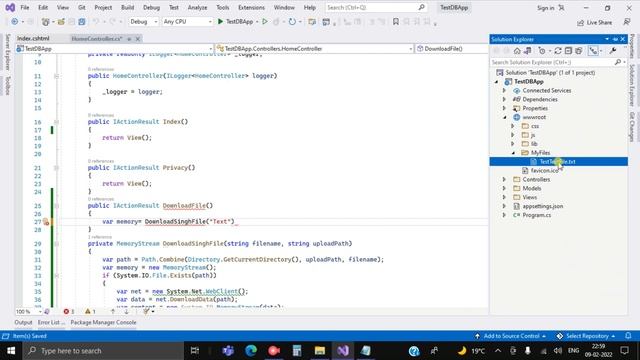The width and height of the screenshot is (640, 360).
Task: Click the error count red icon
Action: tap(66, 311)
